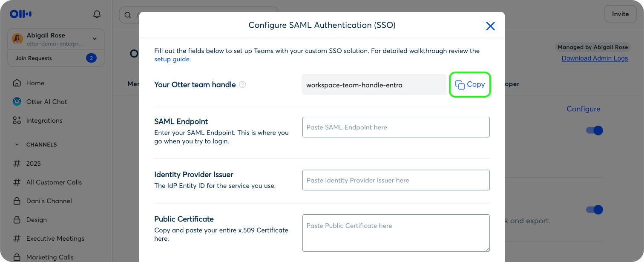Open Otter AI Chat from sidebar
Image resolution: width=644 pixels, height=262 pixels.
[x=46, y=102]
